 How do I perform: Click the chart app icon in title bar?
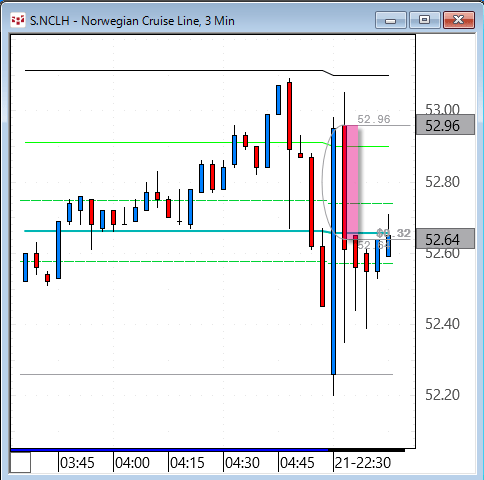(x=18, y=21)
